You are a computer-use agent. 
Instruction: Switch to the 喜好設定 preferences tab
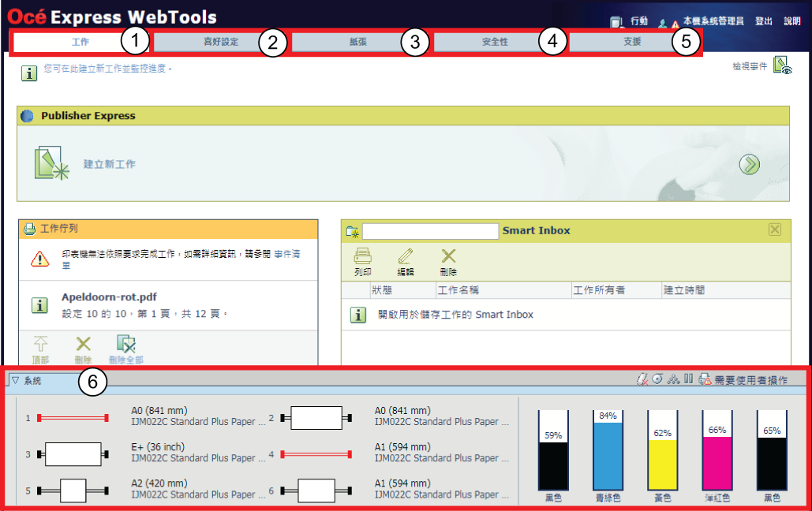point(221,42)
